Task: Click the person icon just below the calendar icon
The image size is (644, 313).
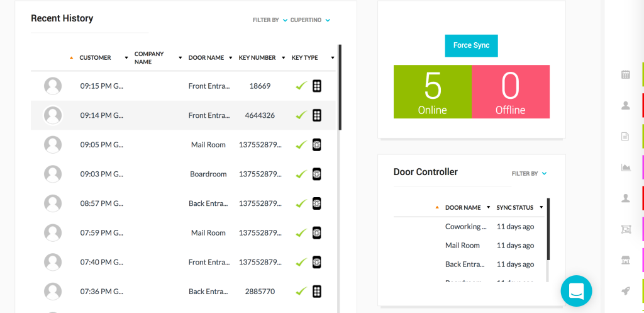Action: tap(626, 106)
